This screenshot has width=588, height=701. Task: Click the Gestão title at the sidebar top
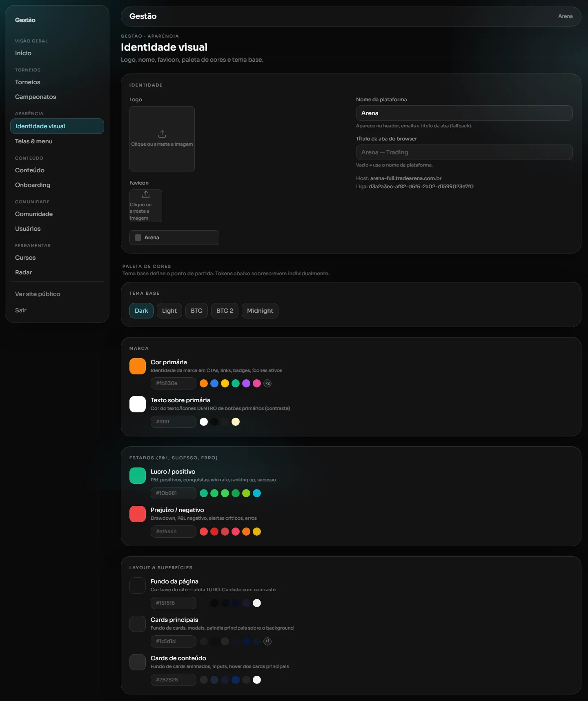(x=25, y=20)
